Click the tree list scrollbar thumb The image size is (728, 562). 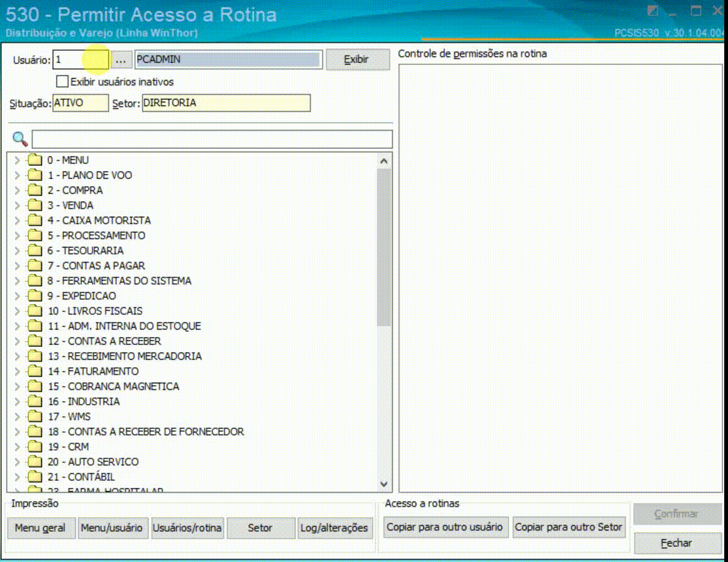pyautogui.click(x=384, y=247)
